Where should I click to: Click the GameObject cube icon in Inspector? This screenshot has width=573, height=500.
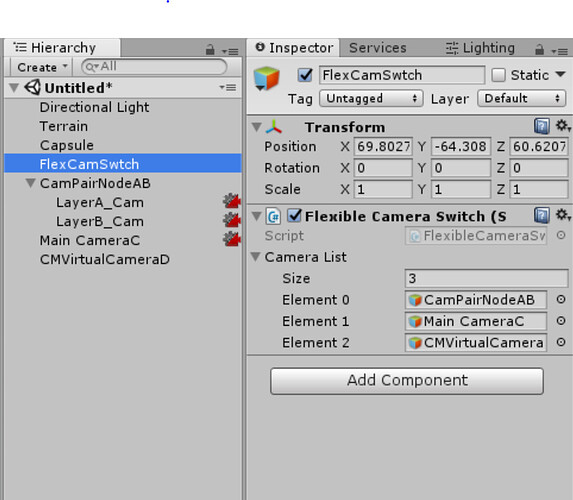(267, 78)
